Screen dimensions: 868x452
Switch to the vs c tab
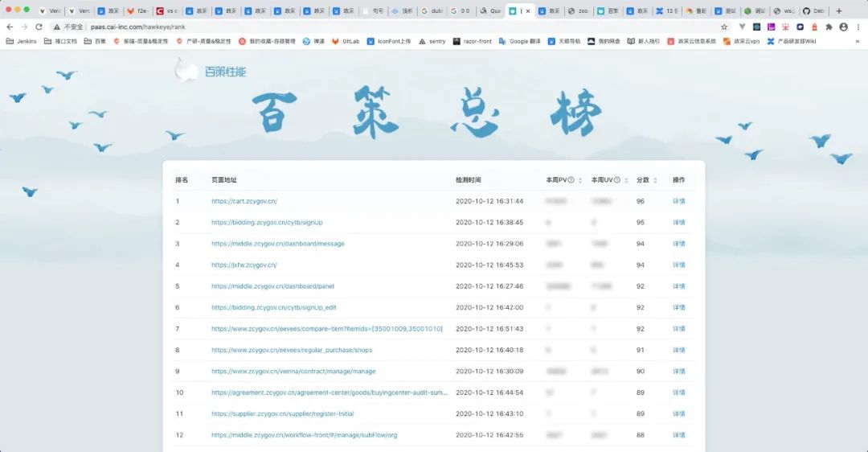tap(166, 10)
